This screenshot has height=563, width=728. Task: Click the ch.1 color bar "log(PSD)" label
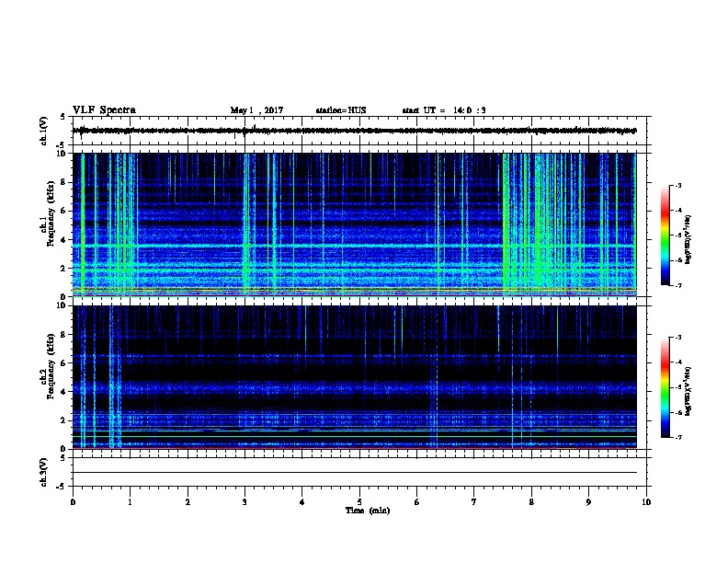click(x=688, y=239)
